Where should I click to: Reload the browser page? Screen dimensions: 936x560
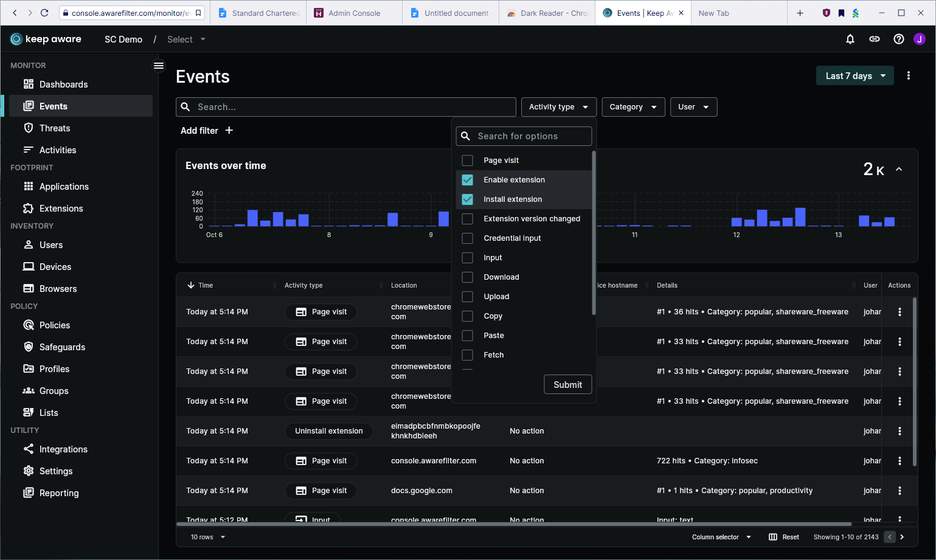click(44, 13)
